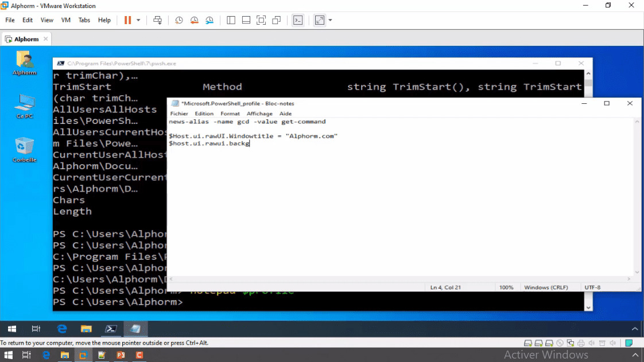The height and width of the screenshot is (362, 644).
Task: Click the PowerShell icon in guest taskbar
Action: (110, 329)
